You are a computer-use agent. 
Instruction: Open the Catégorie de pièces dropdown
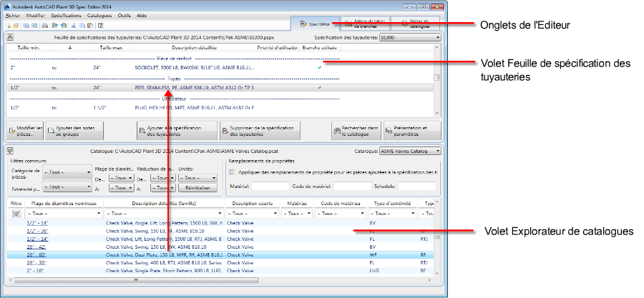(67, 172)
